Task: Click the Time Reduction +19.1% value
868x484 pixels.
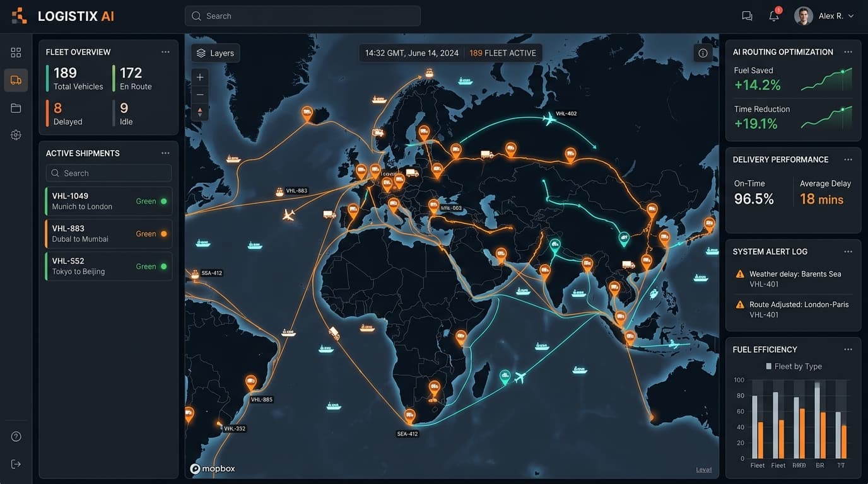Action: [x=756, y=124]
